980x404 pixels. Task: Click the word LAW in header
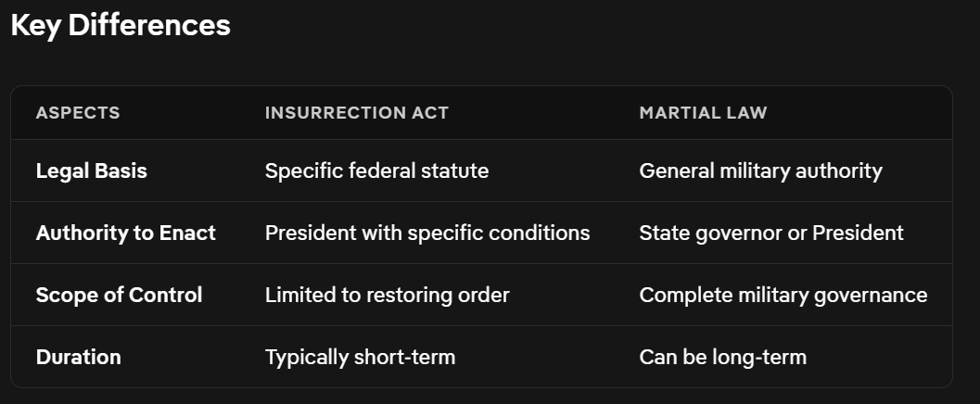point(748,113)
